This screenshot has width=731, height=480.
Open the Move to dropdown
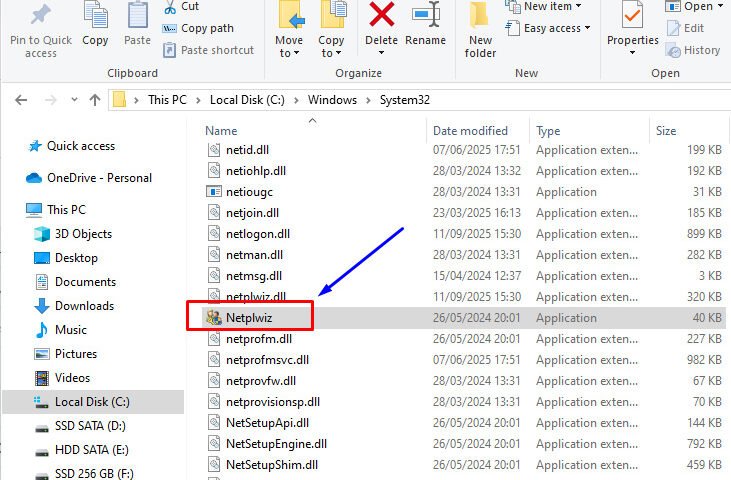pyautogui.click(x=289, y=46)
